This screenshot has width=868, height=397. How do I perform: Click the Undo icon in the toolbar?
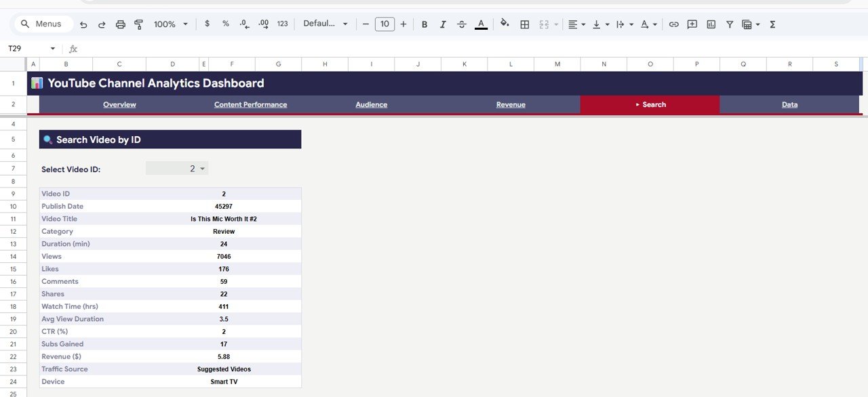(x=83, y=24)
